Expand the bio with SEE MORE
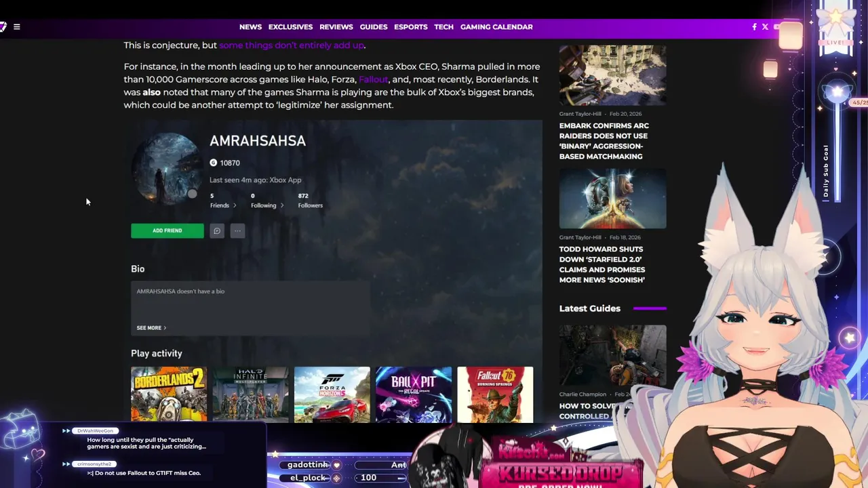 (151, 328)
